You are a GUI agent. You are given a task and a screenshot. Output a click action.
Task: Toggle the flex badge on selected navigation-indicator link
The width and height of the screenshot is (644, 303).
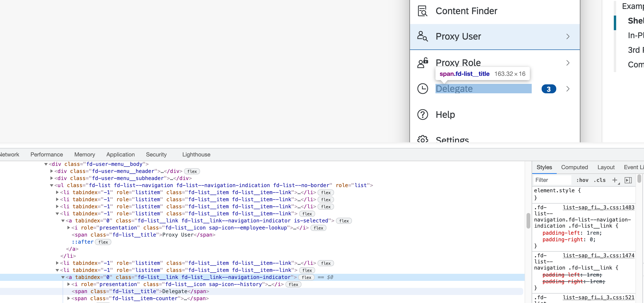[344, 221]
